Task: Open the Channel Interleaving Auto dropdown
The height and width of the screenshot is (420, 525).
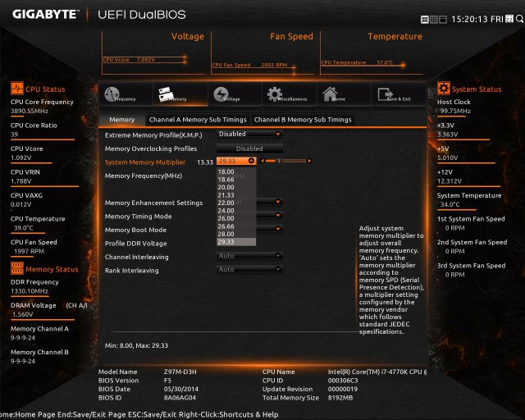Action: (x=249, y=256)
